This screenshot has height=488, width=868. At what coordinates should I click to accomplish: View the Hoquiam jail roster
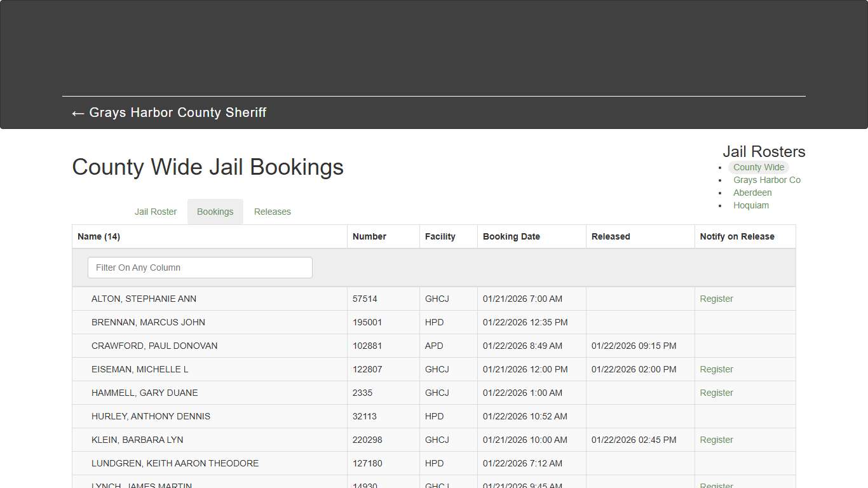(x=751, y=205)
